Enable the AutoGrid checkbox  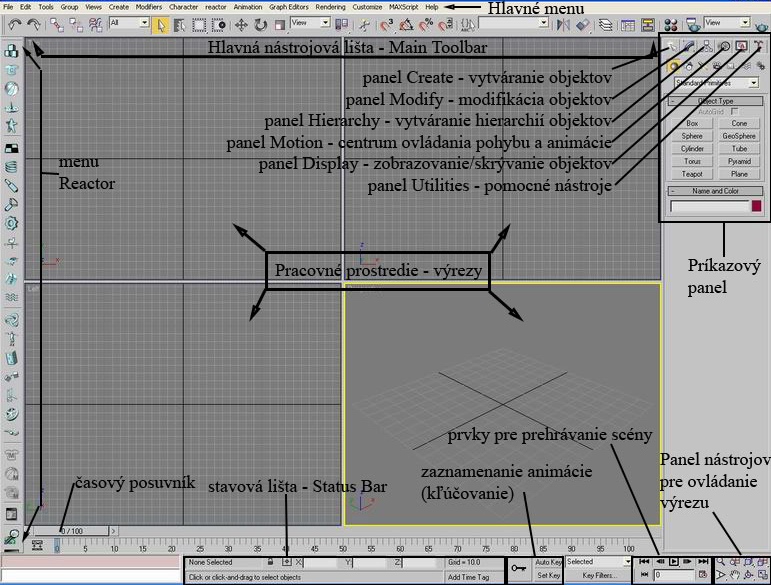[735, 112]
